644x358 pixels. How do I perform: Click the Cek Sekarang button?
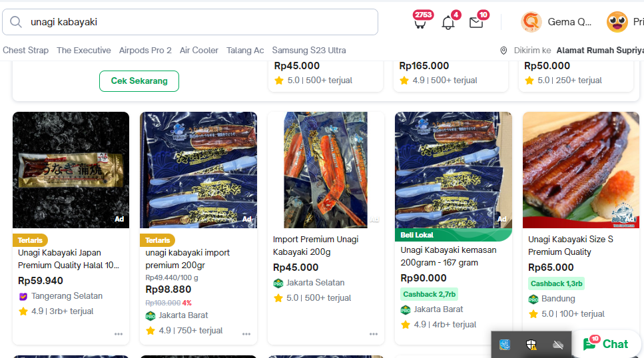coord(139,81)
